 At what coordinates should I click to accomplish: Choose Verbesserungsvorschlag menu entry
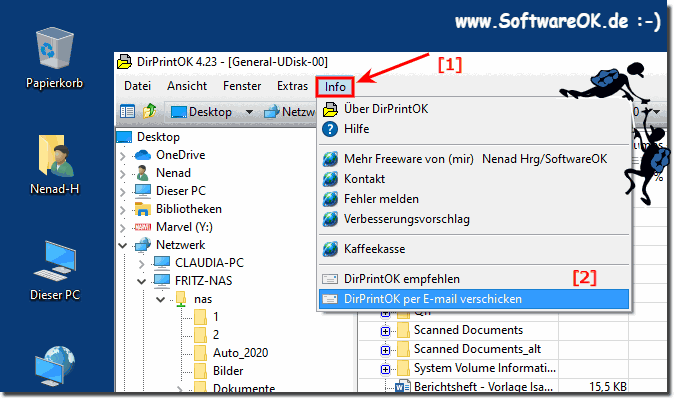[x=474, y=219]
